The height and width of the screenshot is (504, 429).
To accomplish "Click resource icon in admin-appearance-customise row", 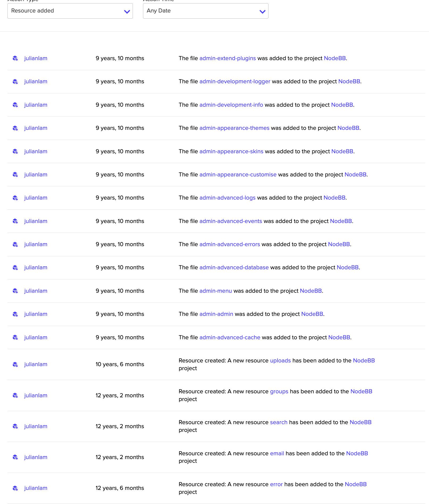I will pyautogui.click(x=15, y=175).
